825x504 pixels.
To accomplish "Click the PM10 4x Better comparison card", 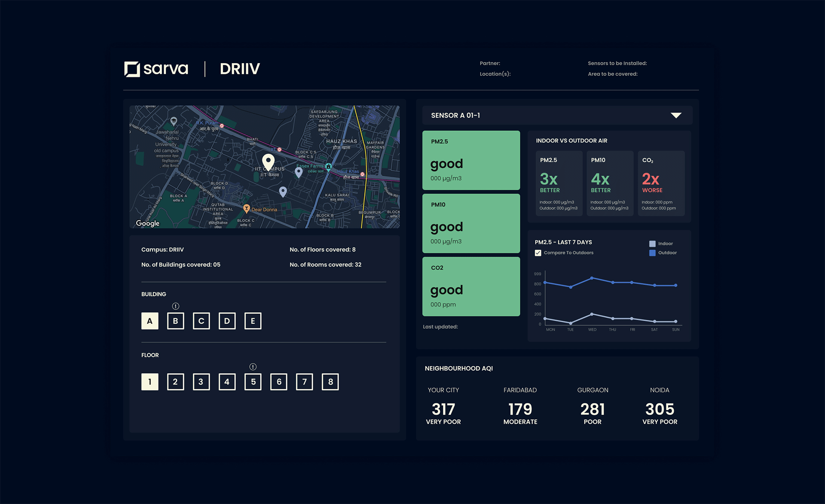I will point(610,183).
